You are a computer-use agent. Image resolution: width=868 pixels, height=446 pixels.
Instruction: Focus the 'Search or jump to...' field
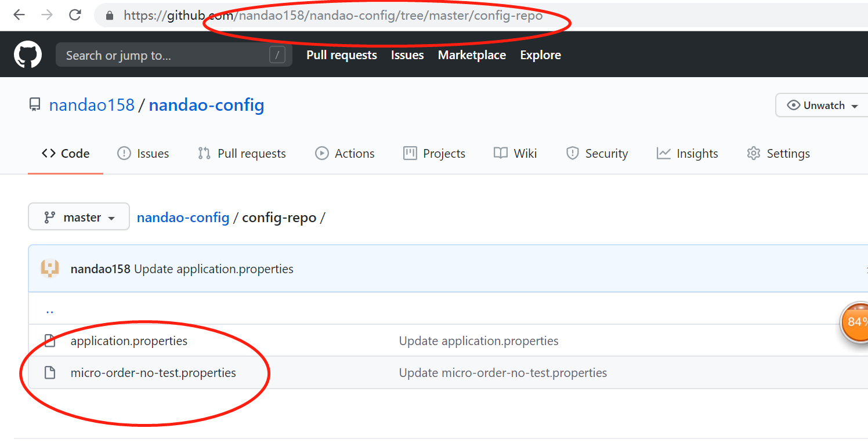(174, 55)
